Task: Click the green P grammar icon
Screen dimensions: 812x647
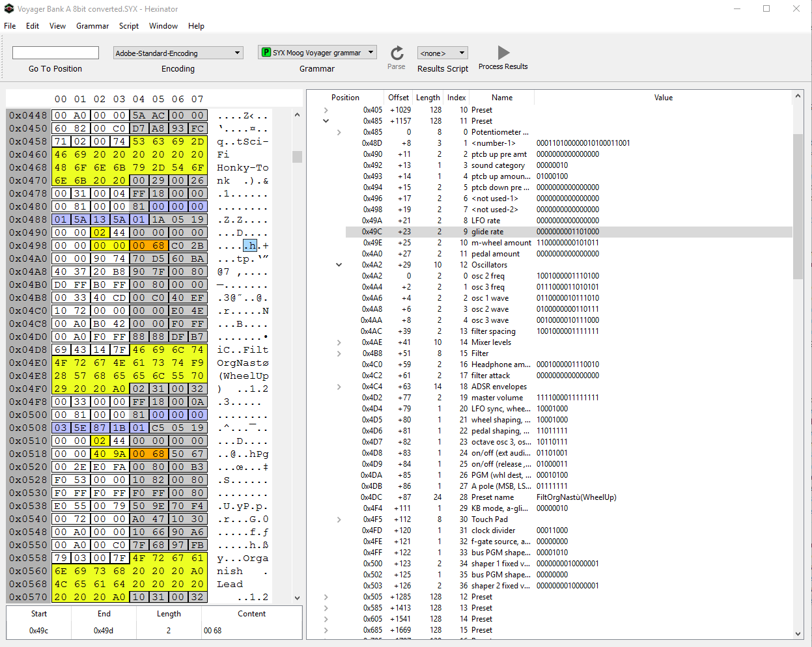Action: (266, 53)
